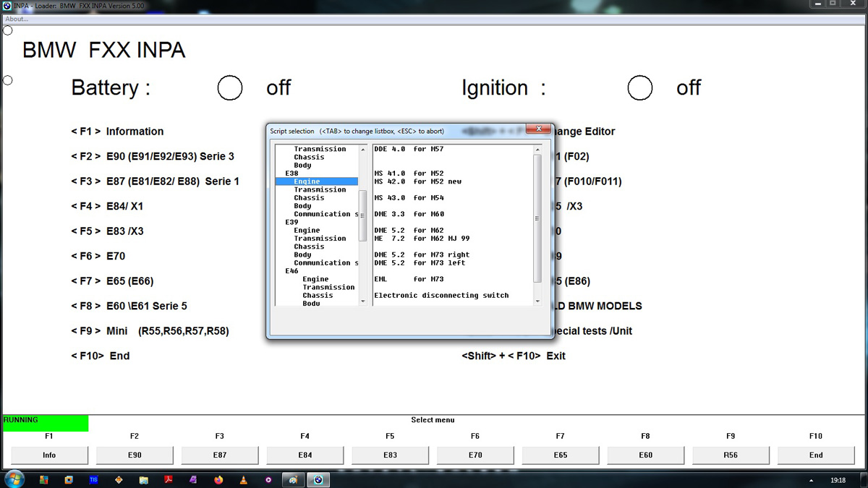
Task: Click the script list scrollbar down arrow
Action: coord(537,301)
